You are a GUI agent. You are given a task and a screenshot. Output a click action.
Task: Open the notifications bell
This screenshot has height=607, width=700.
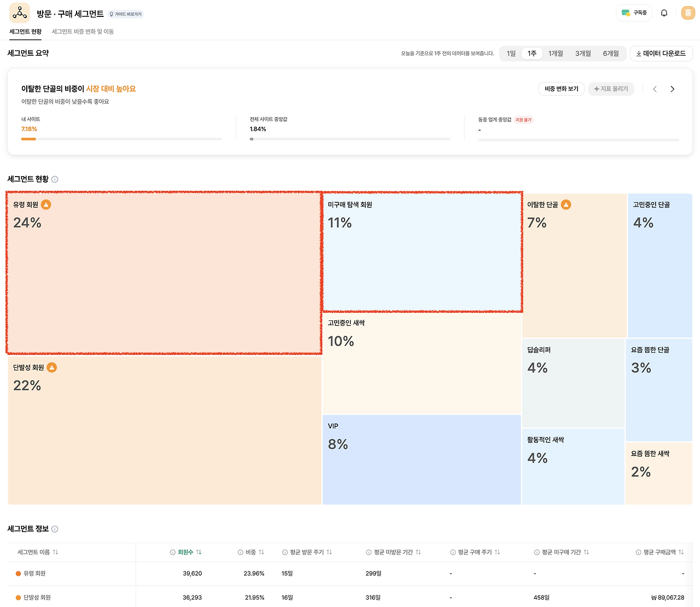[x=664, y=13]
